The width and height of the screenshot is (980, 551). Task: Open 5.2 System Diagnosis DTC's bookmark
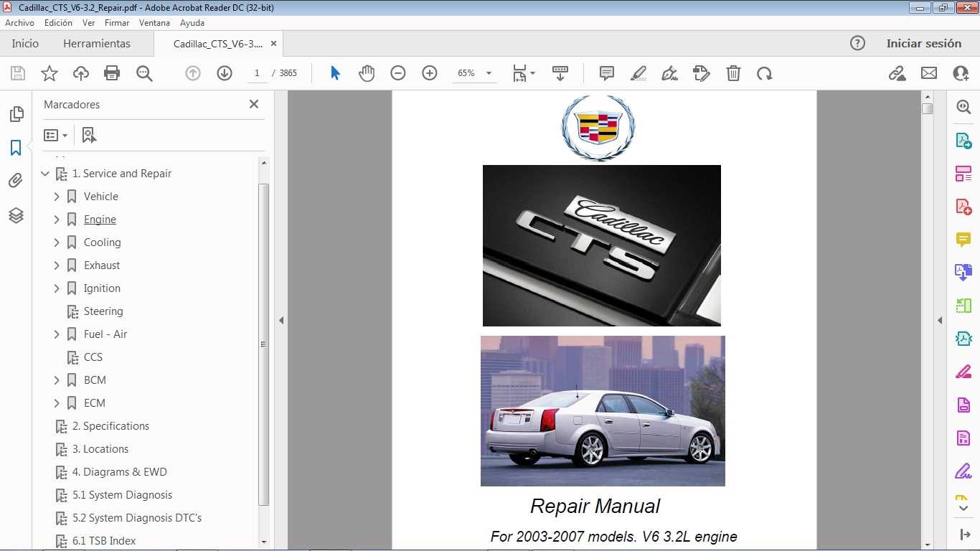[137, 518]
